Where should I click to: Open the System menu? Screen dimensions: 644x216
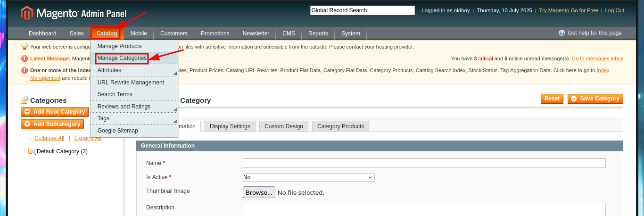pos(351,33)
